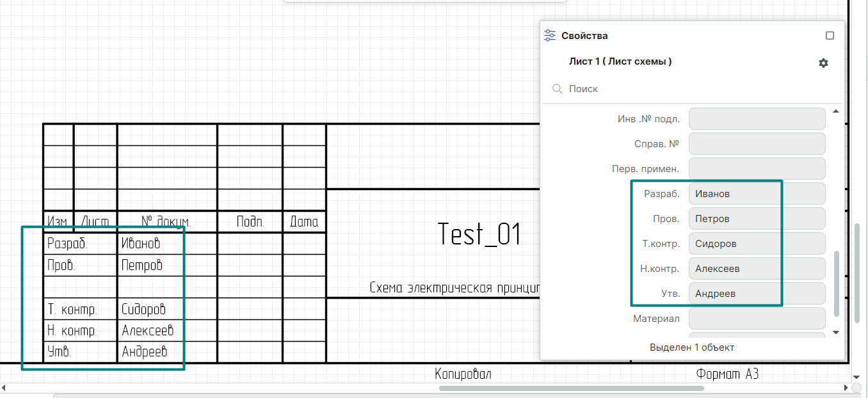Click the empty Инв .№ подл. field

tap(757, 119)
